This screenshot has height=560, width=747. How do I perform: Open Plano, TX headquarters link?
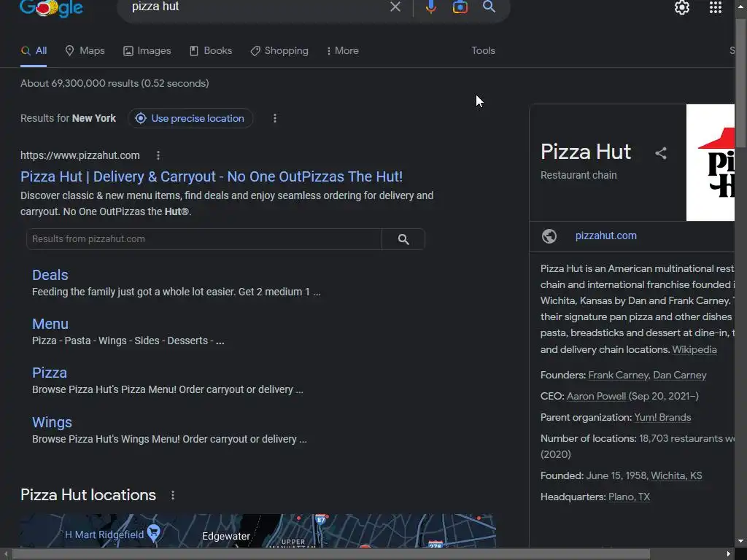(x=629, y=497)
